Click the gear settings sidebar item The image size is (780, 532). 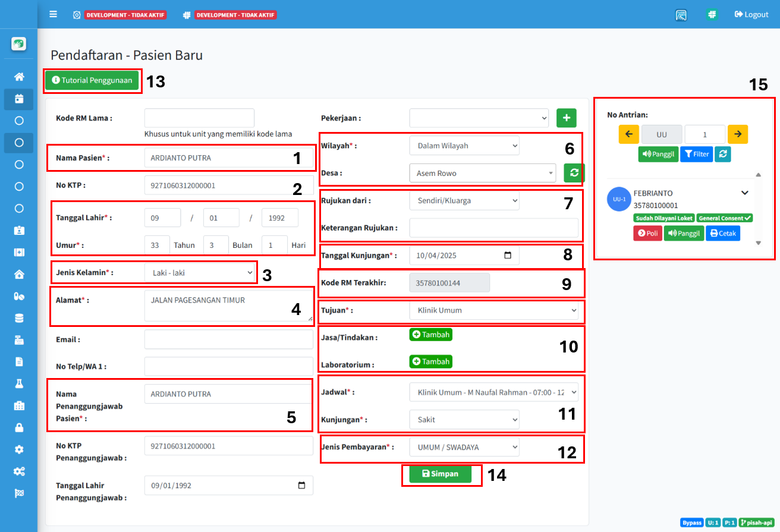click(19, 449)
